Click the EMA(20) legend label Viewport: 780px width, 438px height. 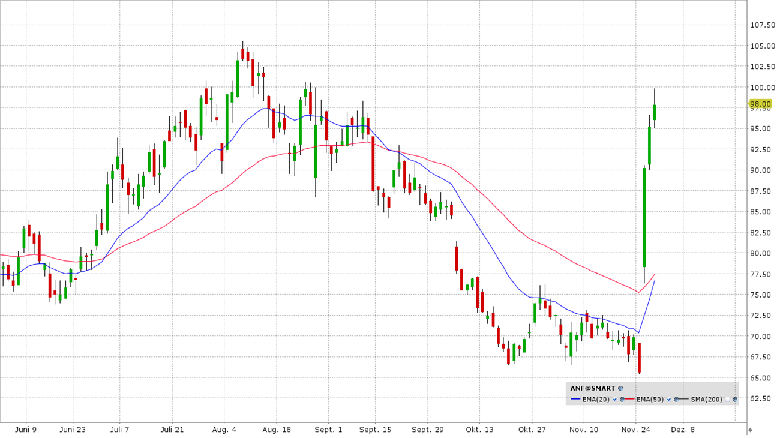pyautogui.click(x=596, y=399)
